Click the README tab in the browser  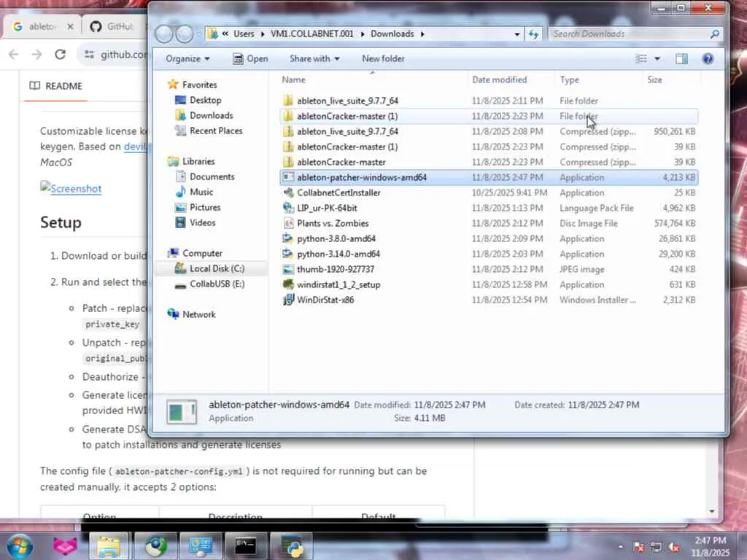point(55,86)
